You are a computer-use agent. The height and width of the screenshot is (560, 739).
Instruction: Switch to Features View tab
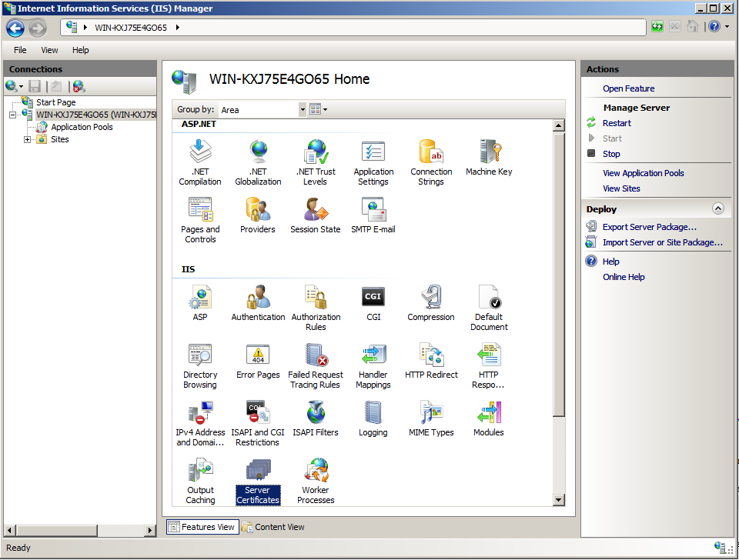(202, 527)
